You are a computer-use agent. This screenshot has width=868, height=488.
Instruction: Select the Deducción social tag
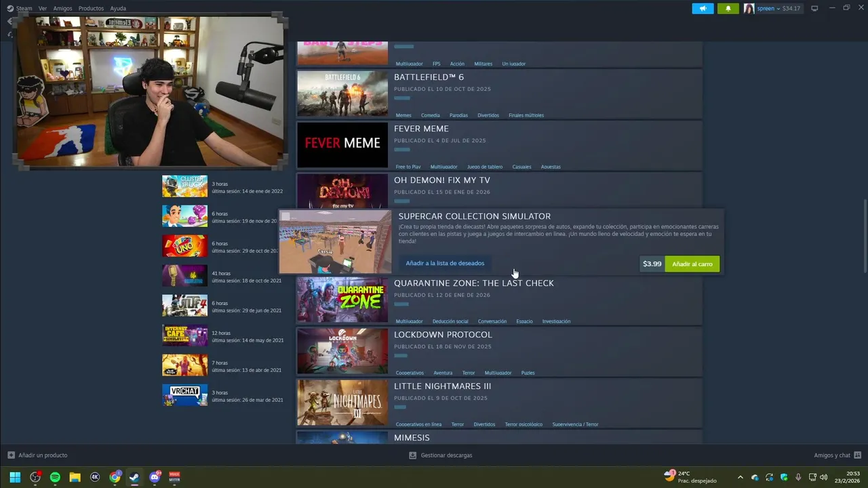[450, 321]
